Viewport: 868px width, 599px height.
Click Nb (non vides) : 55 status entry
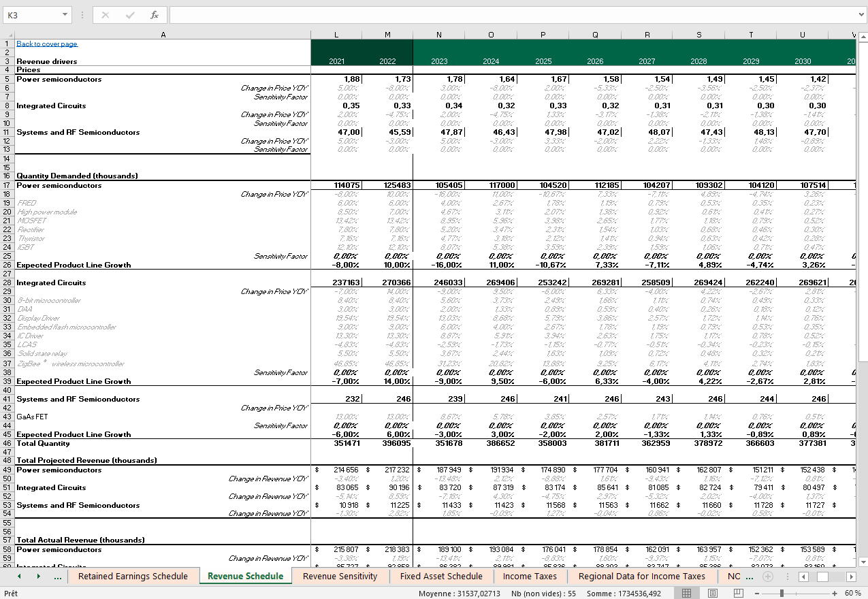[545, 594]
